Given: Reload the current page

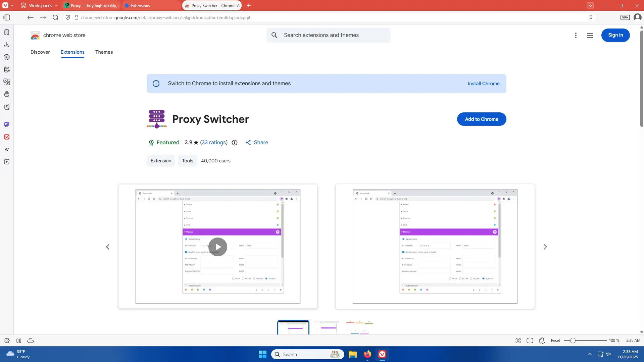Looking at the screenshot, I should [55, 17].
